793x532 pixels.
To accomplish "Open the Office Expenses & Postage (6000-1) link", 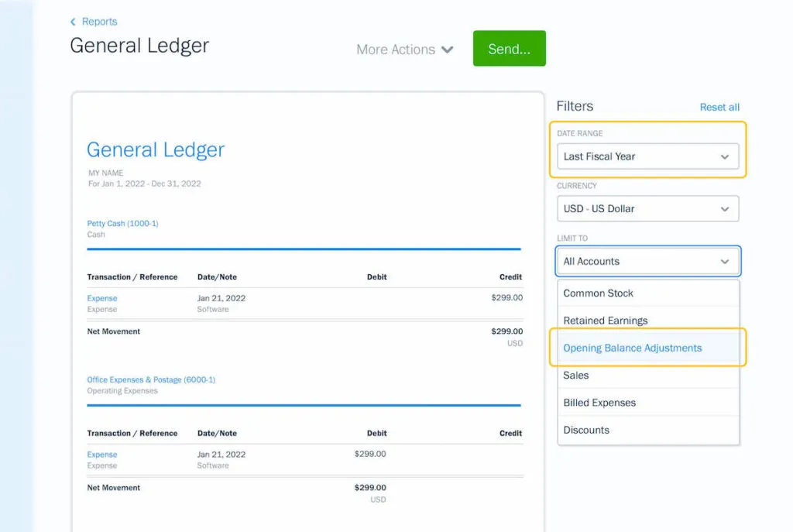I will point(153,379).
